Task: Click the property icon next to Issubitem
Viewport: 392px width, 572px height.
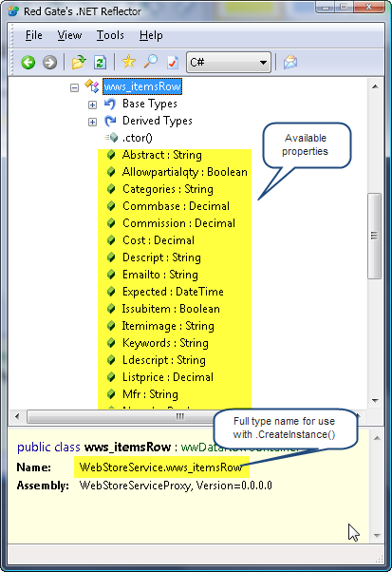Action: pos(111,309)
